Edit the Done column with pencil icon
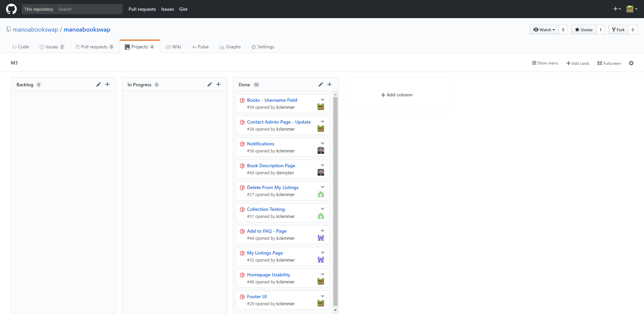This screenshot has width=644, height=319. coord(320,84)
